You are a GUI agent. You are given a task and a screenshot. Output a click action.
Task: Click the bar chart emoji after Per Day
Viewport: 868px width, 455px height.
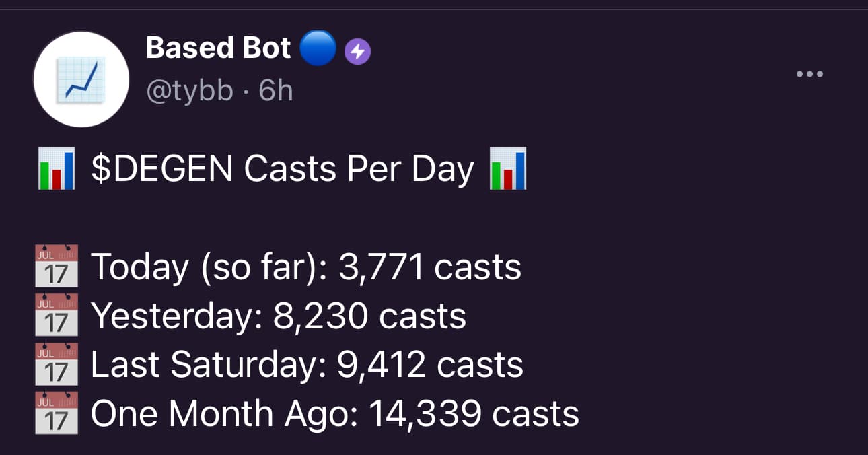click(508, 170)
